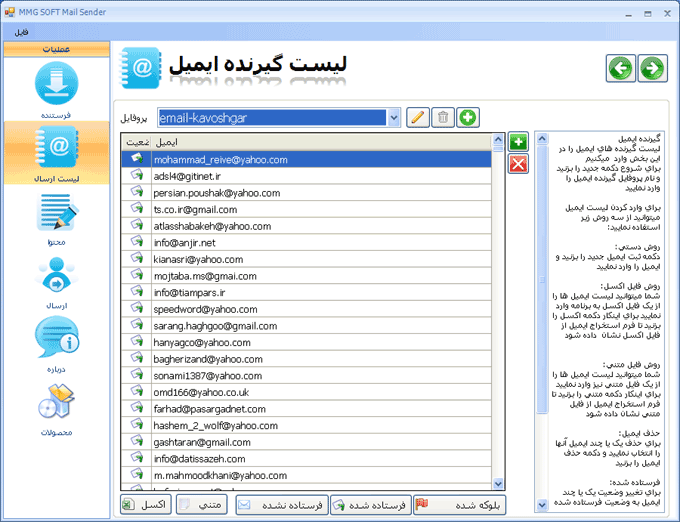680x522 pixels.
Task: Select hashem_2_wolf@yahoo.com row
Action: [x=306, y=425]
